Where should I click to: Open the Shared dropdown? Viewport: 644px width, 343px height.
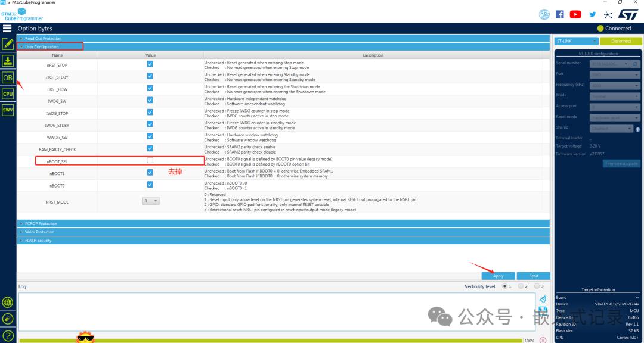coord(612,129)
